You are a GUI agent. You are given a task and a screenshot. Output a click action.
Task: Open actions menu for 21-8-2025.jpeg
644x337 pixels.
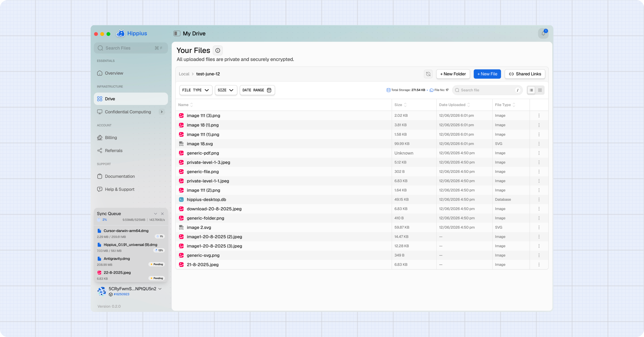[539, 265]
